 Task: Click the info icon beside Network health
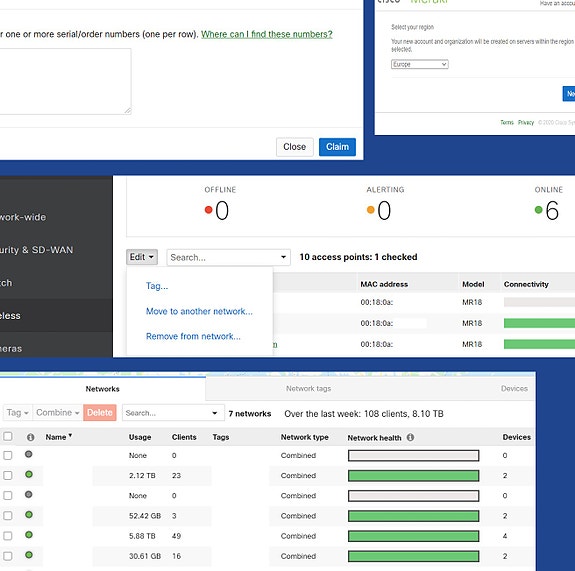point(410,437)
